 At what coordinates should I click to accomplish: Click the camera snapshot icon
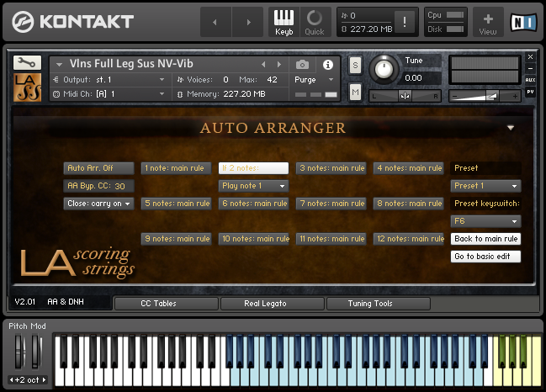click(x=302, y=65)
